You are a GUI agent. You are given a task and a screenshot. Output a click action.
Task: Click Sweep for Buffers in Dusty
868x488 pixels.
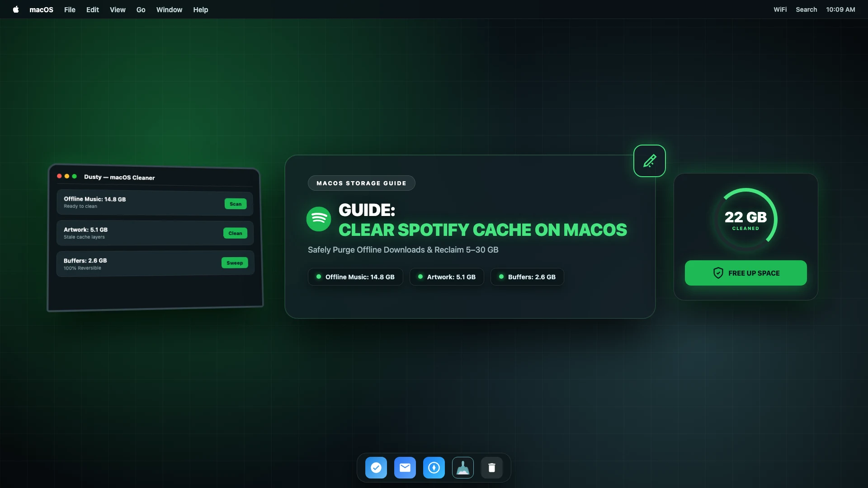point(235,263)
